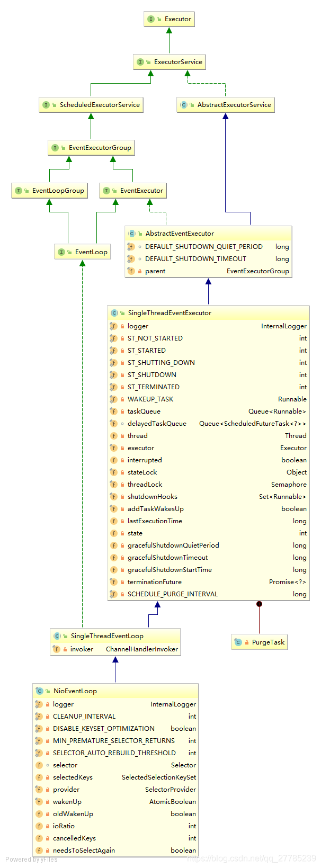The image size is (321, 868).
Task: Select the needsToSelectAgain field row
Action: click(x=115, y=851)
